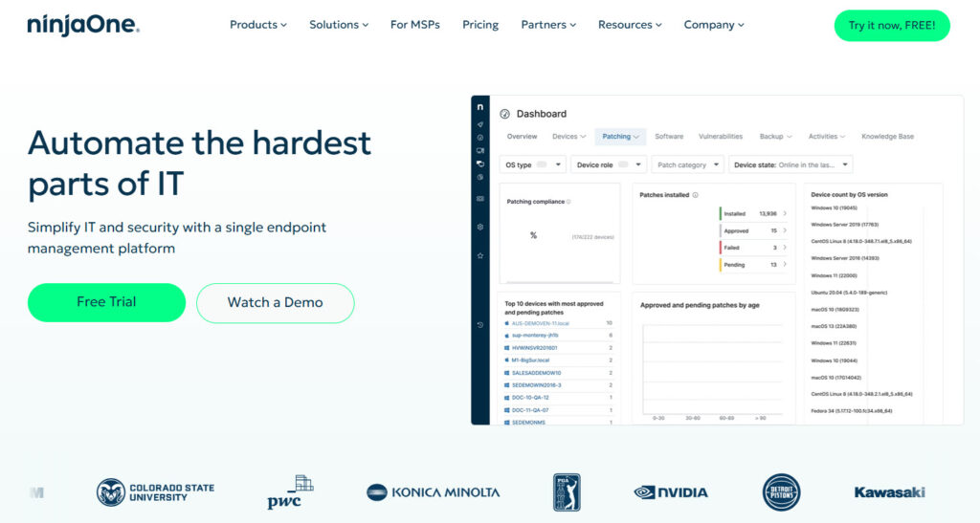Open the pie chart icon in the sidebar
The height and width of the screenshot is (523, 980).
coord(480,177)
